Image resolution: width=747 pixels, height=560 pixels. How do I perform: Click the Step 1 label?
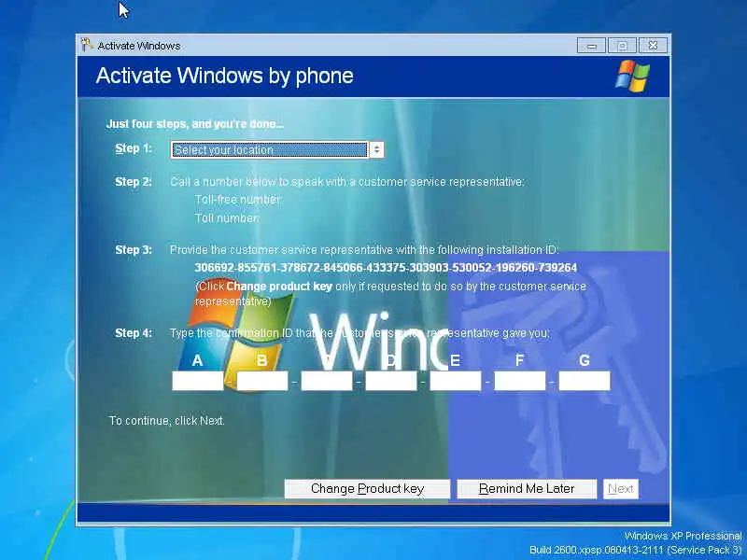(x=134, y=148)
